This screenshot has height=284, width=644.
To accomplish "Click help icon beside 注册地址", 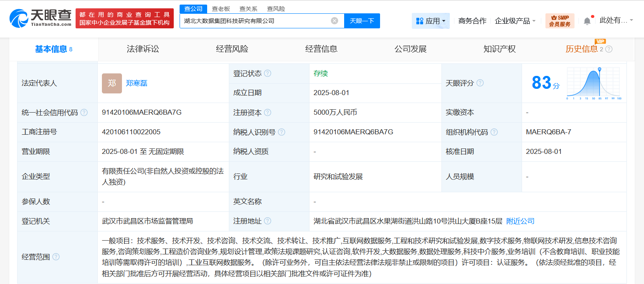I will click(x=268, y=221).
